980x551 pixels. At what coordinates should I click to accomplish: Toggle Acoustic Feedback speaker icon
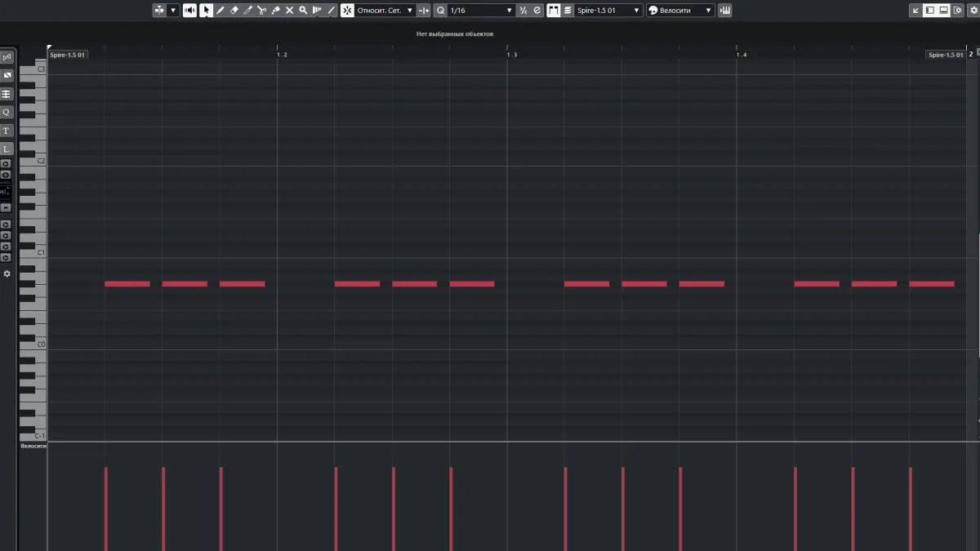pos(189,11)
